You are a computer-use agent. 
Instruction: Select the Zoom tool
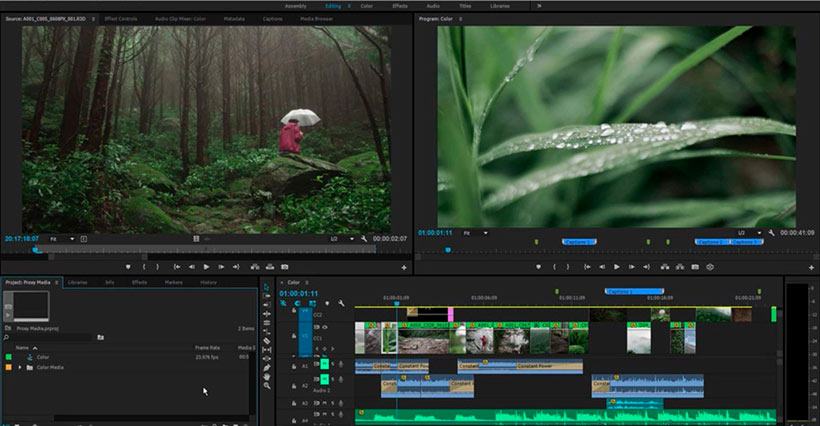[x=267, y=386]
